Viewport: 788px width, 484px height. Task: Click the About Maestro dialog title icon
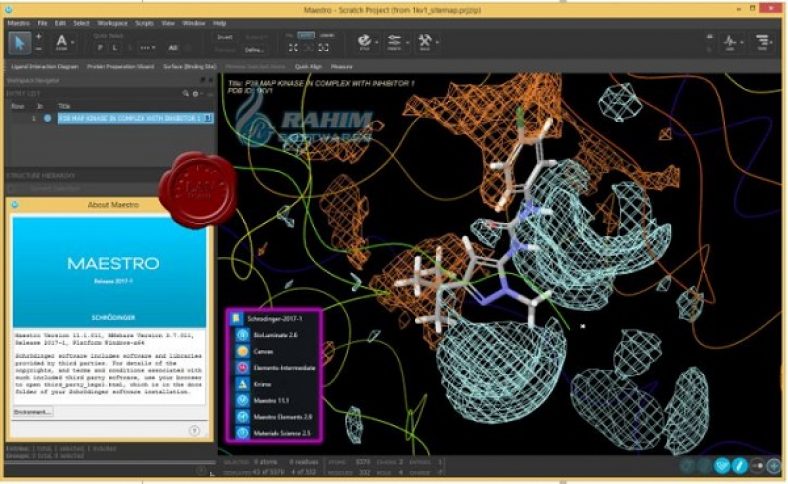(x=15, y=204)
